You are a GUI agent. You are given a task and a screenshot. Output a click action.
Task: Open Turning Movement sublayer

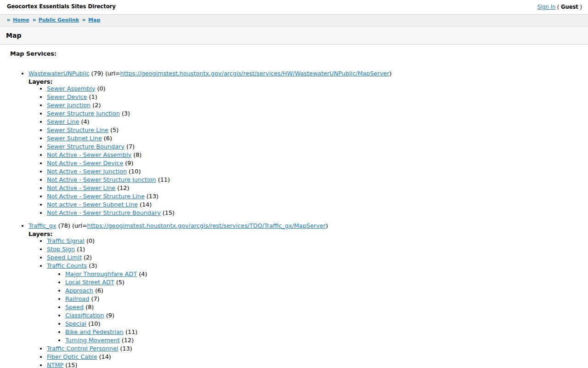(x=92, y=340)
